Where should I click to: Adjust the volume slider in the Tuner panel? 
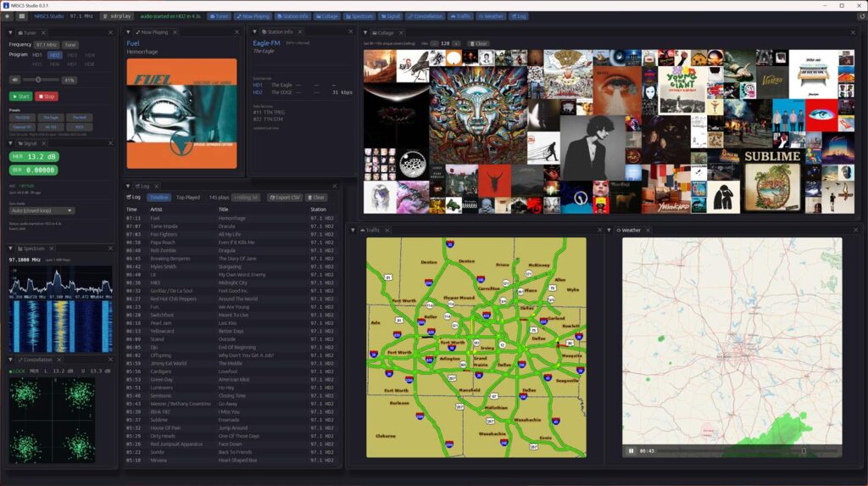point(42,80)
